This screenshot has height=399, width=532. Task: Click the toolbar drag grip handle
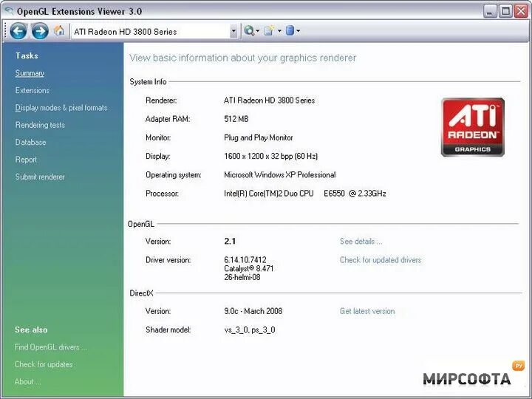coord(5,31)
